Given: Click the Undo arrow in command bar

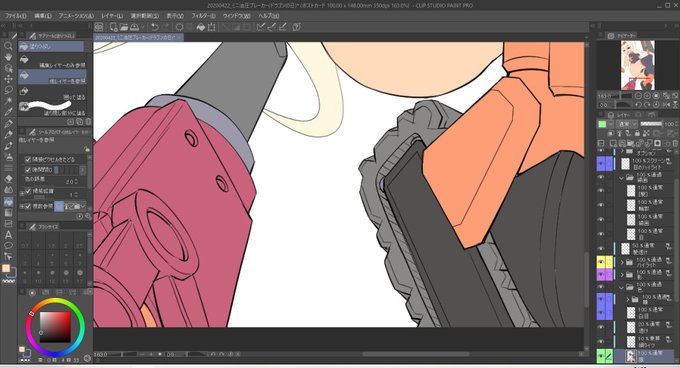Looking at the screenshot, I should click(x=154, y=27).
